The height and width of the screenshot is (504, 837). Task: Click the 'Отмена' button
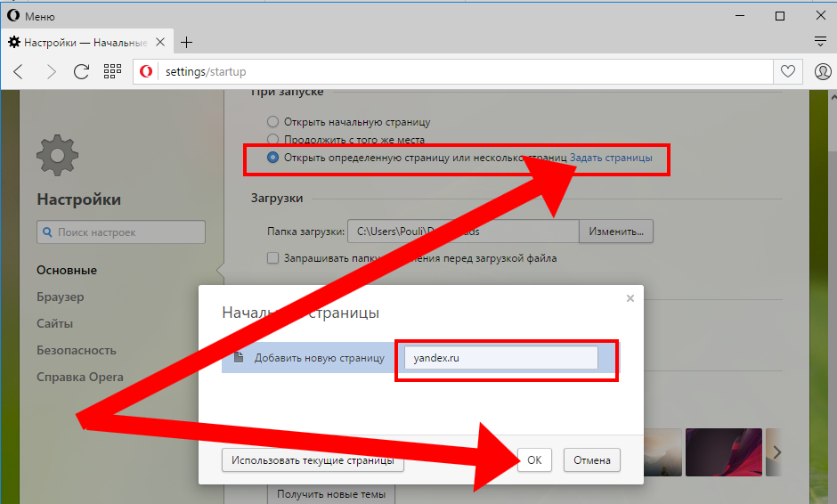592,460
